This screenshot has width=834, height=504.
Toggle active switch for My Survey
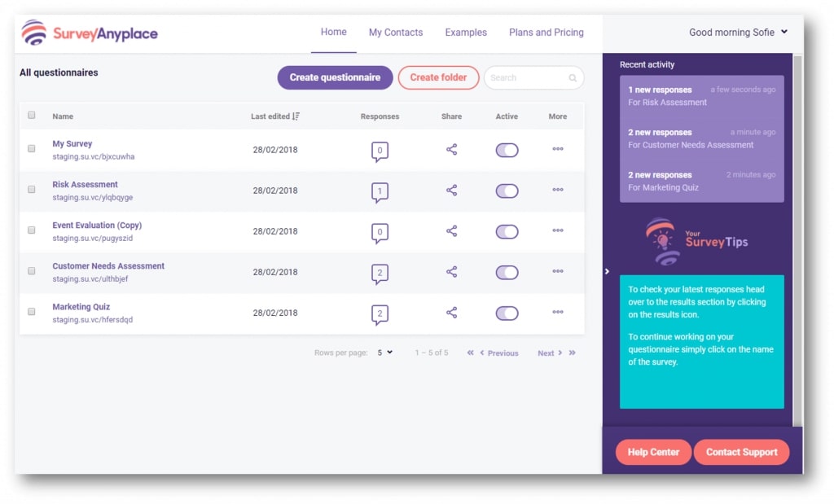(x=507, y=150)
